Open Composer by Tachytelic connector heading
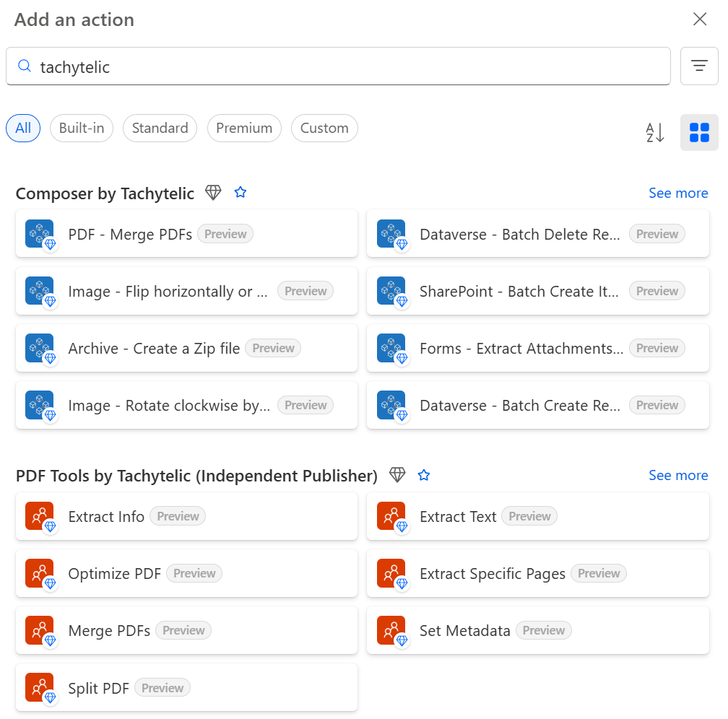Screen dimensions: 728x719 click(105, 193)
